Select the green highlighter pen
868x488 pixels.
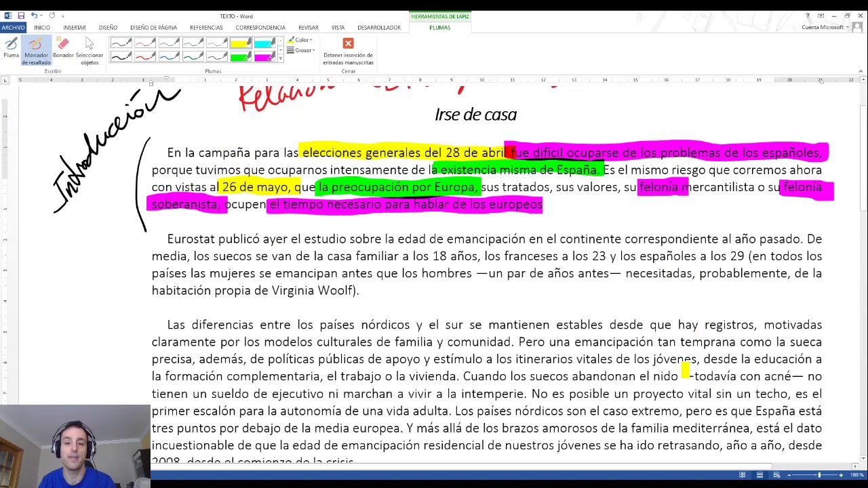pyautogui.click(x=240, y=57)
